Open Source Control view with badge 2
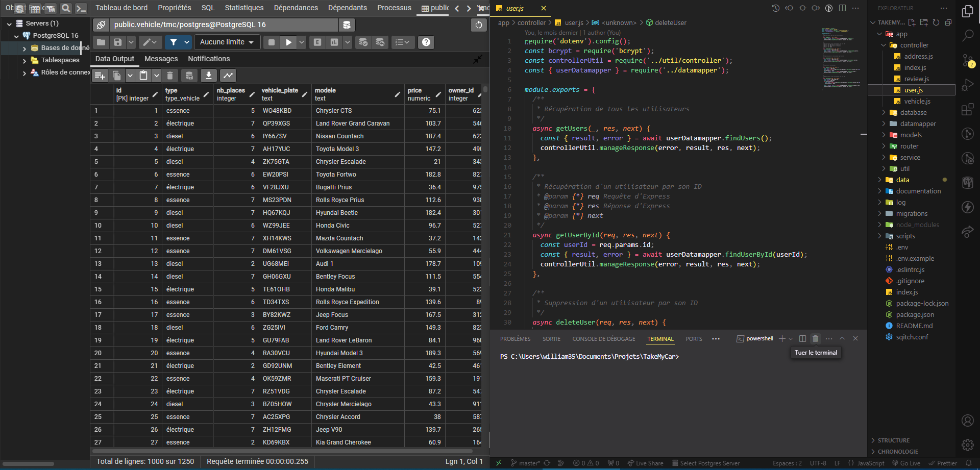 pos(967,61)
